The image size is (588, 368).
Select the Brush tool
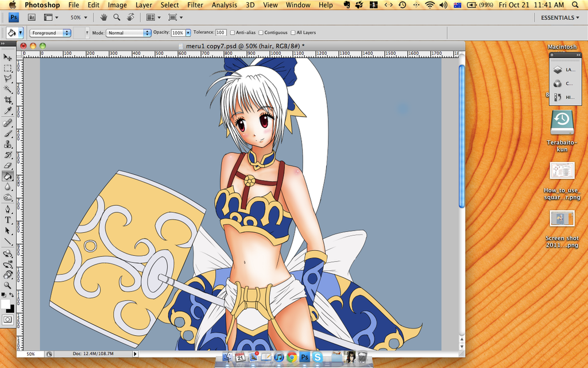[7, 133]
